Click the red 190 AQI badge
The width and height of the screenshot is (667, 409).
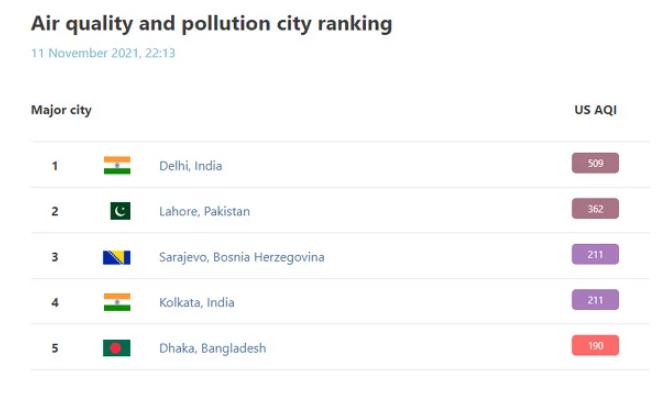(x=595, y=345)
